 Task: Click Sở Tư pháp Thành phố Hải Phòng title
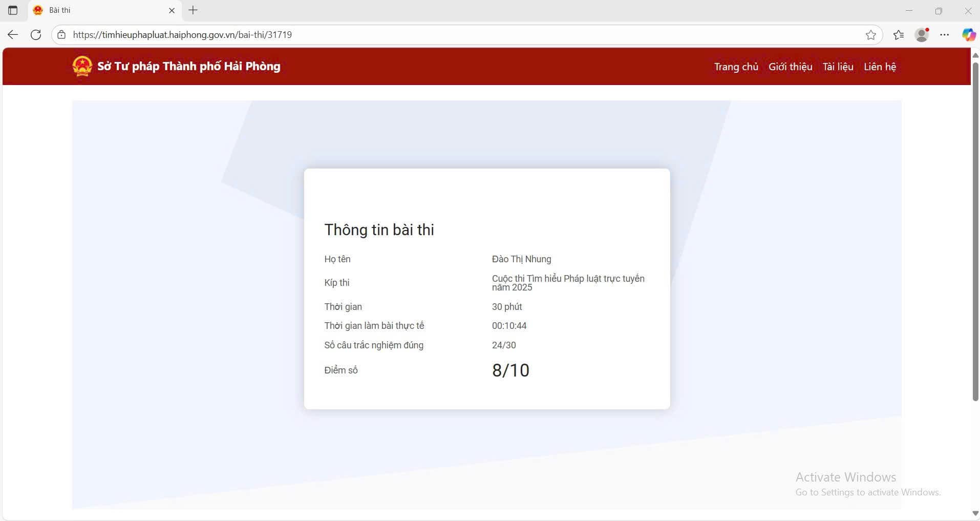coord(189,66)
